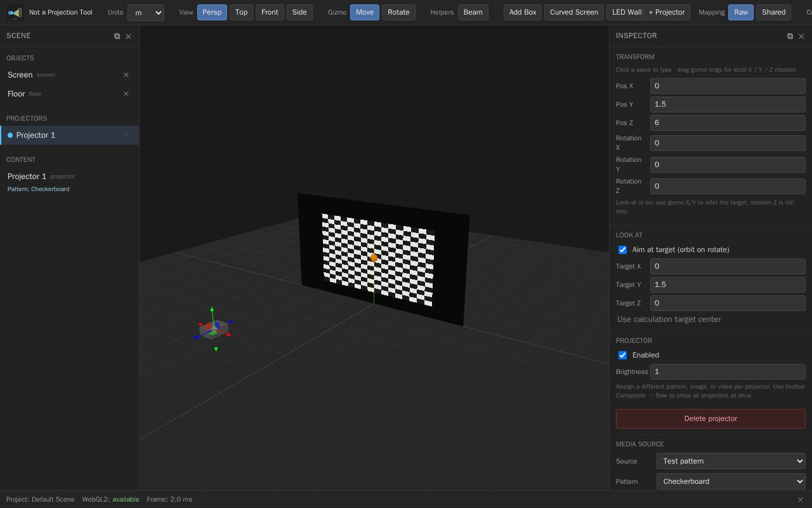Open the Pattern dropdown
Image resolution: width=812 pixels, height=508 pixels.
(731, 481)
